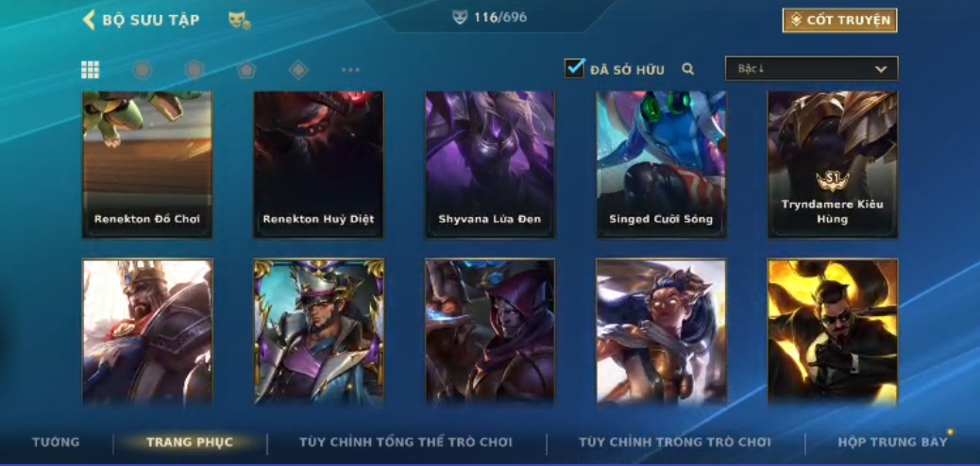Switch to the TƯỚNG tab

[57, 442]
